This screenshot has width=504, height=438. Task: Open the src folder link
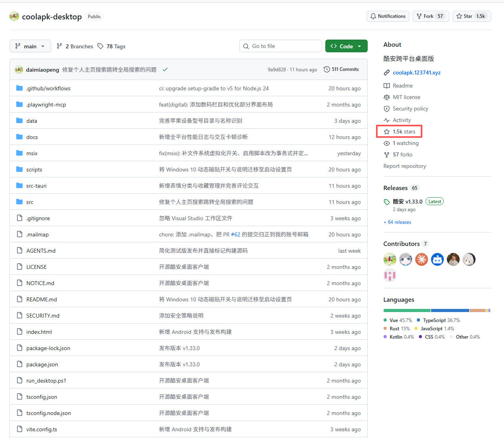pos(30,202)
